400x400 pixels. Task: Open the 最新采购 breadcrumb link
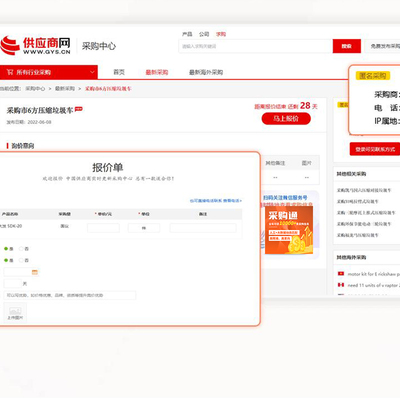click(65, 89)
